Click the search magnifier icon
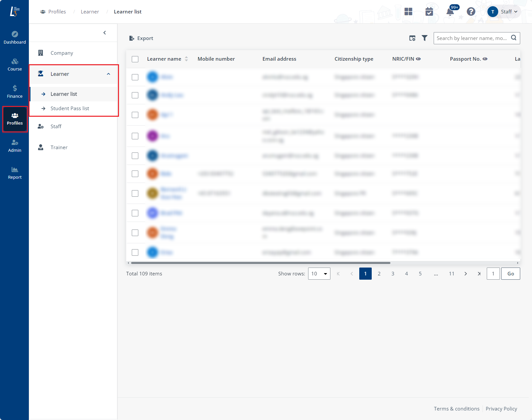 pos(514,38)
